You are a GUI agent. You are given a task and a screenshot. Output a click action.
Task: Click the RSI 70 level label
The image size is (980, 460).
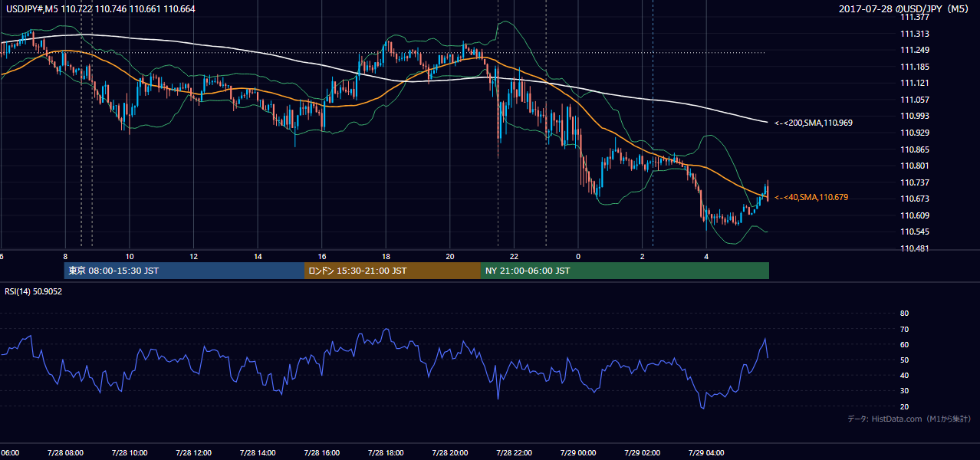(904, 329)
